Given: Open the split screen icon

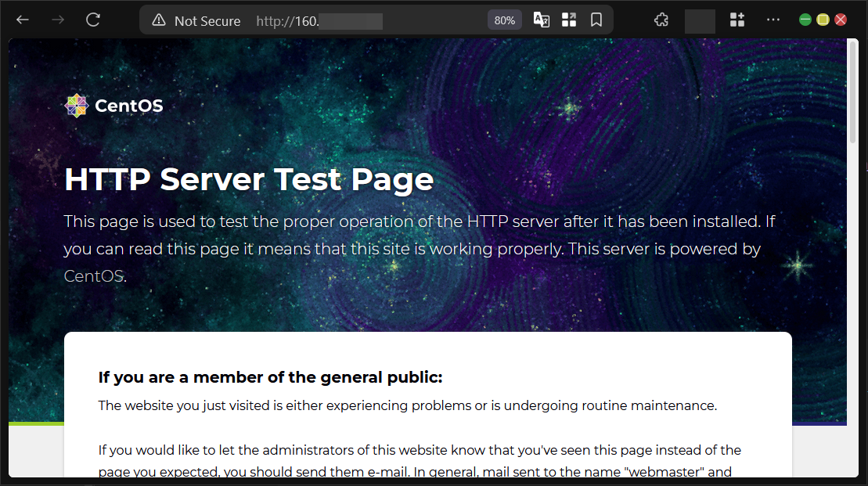Looking at the screenshot, I should pyautogui.click(x=569, y=20).
